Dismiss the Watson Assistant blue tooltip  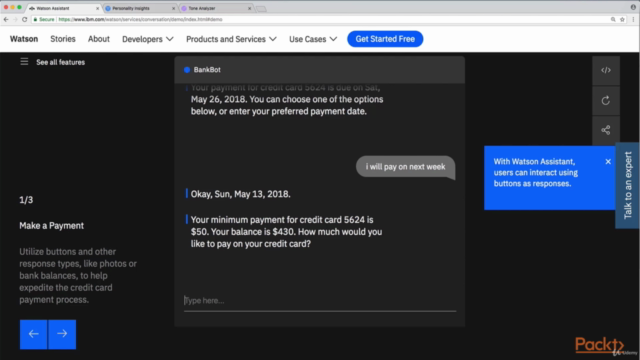[x=608, y=162]
